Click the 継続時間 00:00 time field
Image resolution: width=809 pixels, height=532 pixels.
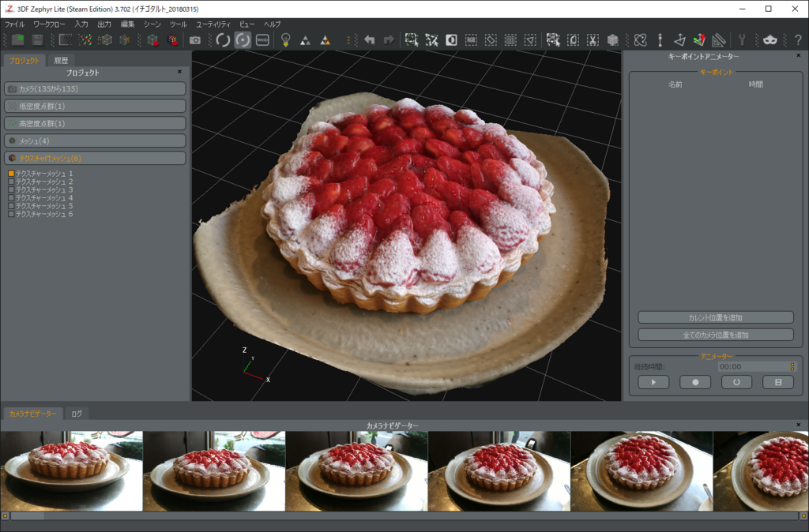coord(753,366)
